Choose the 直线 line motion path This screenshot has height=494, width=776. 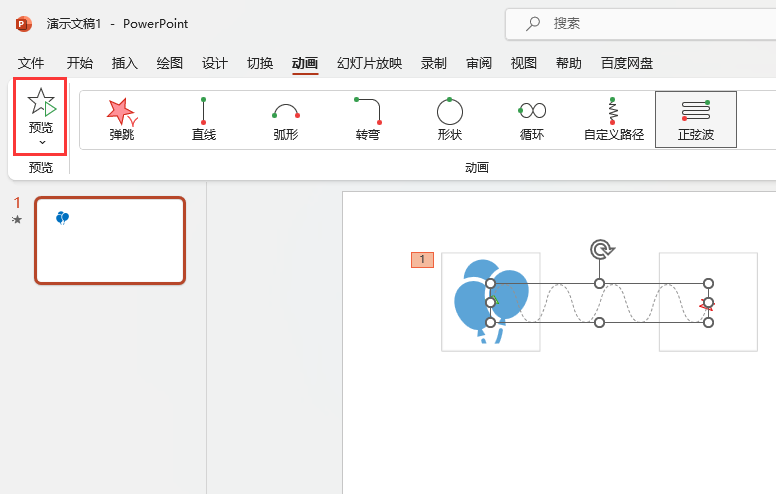click(x=203, y=119)
